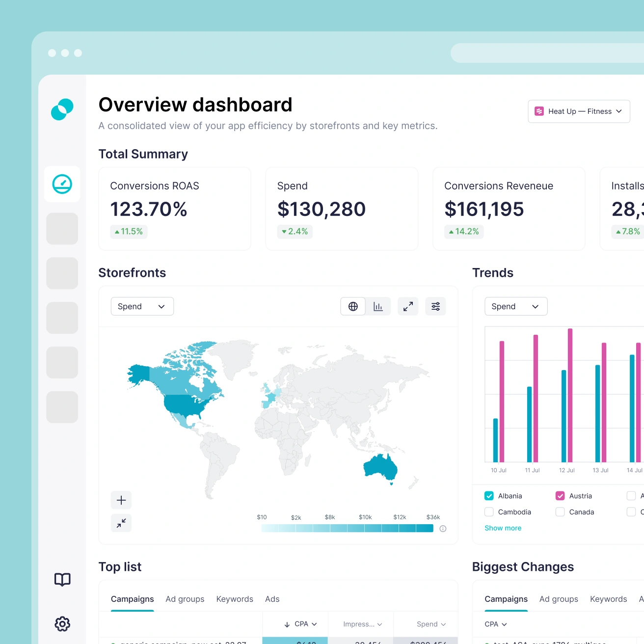This screenshot has height=644, width=644.
Task: Open Storefronts filter sliders icon
Action: click(435, 306)
